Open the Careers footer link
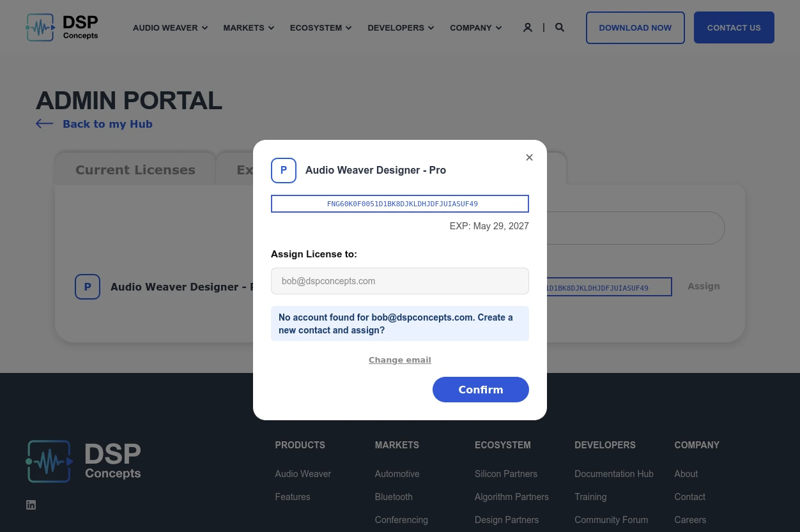Screen dimensions: 800x532 coord(690,520)
